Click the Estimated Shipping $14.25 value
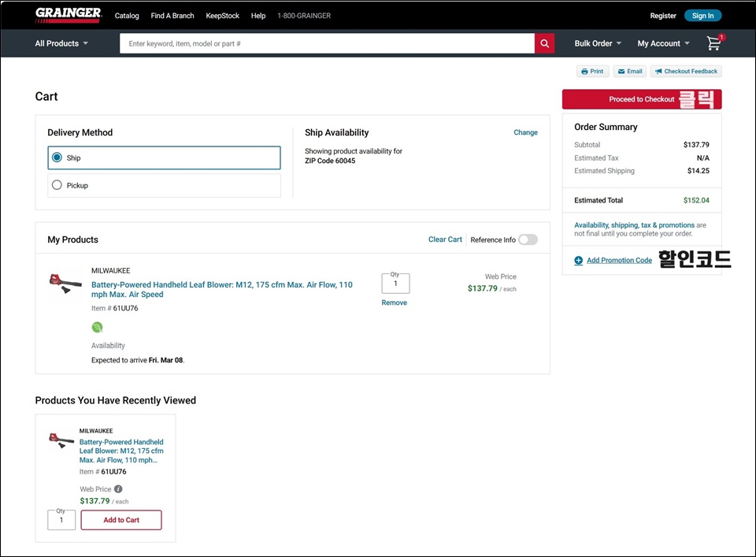The height and width of the screenshot is (557, 756). tap(699, 171)
